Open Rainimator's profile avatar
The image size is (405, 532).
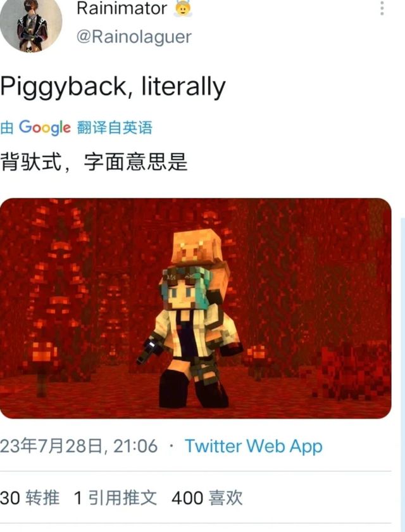click(31, 24)
